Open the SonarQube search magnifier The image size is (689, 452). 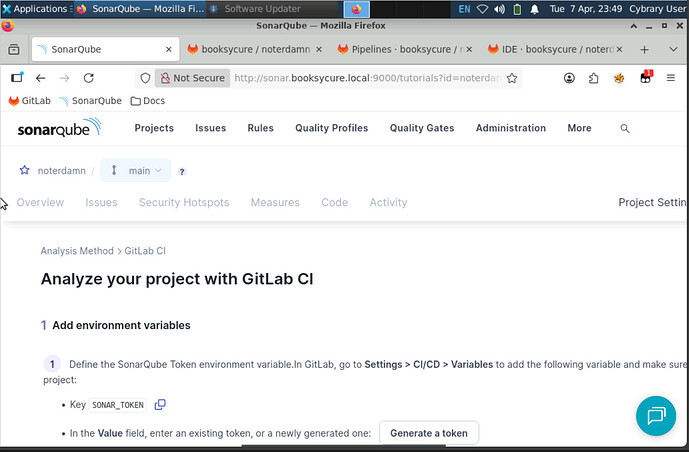[624, 128]
